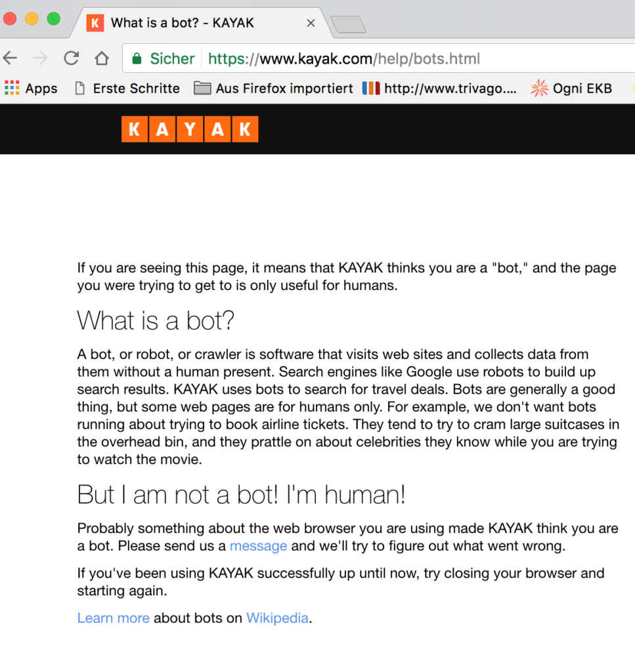This screenshot has height=672, width=635.
Task: Open a new tab
Action: pyautogui.click(x=349, y=24)
